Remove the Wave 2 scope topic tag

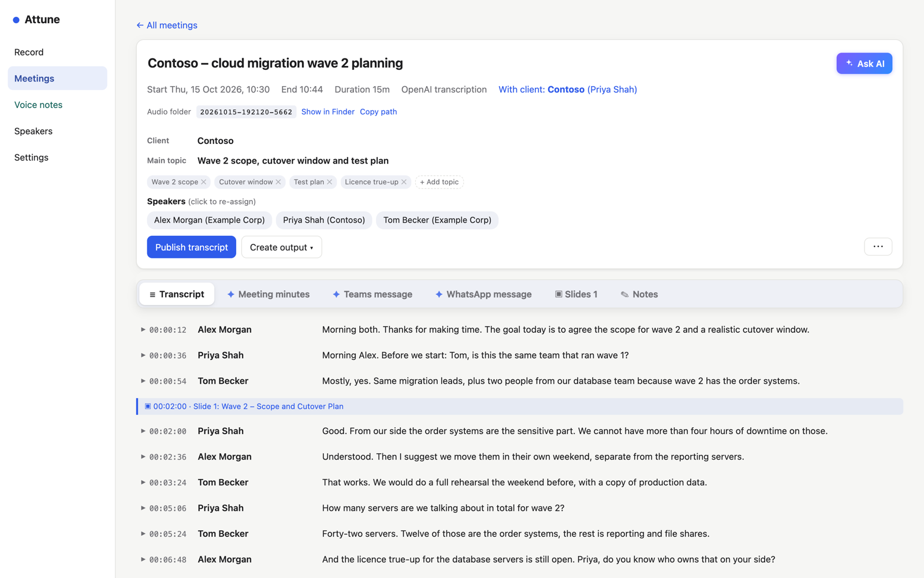coord(203,182)
